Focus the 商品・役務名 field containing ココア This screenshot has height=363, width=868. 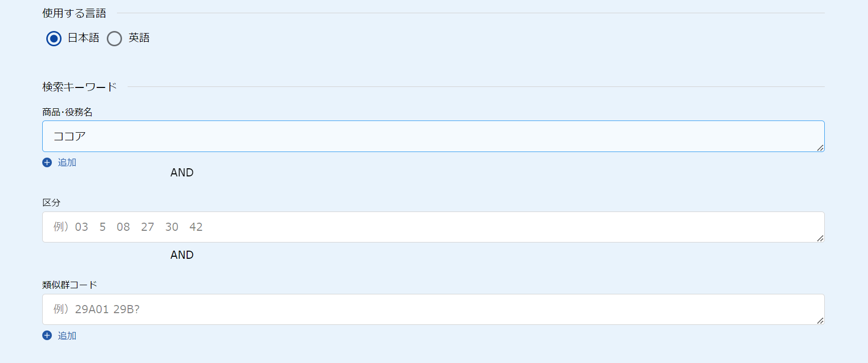tap(433, 136)
